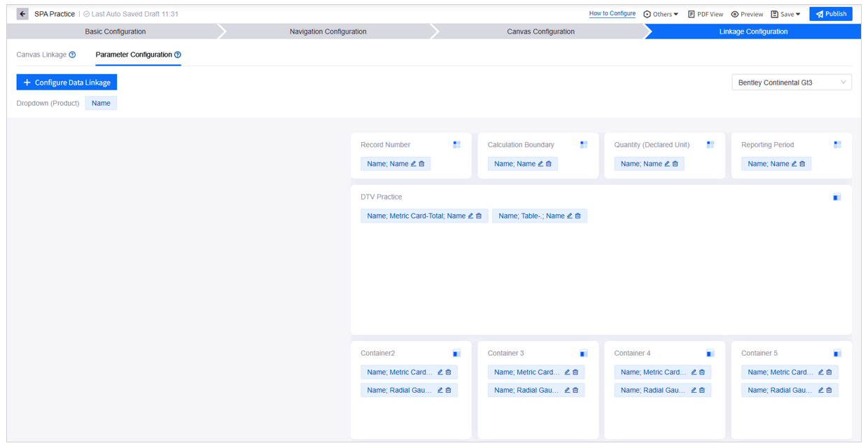Toggle the layout icon on DTV Practice card
This screenshot has height=448, width=868.
pos(836,197)
